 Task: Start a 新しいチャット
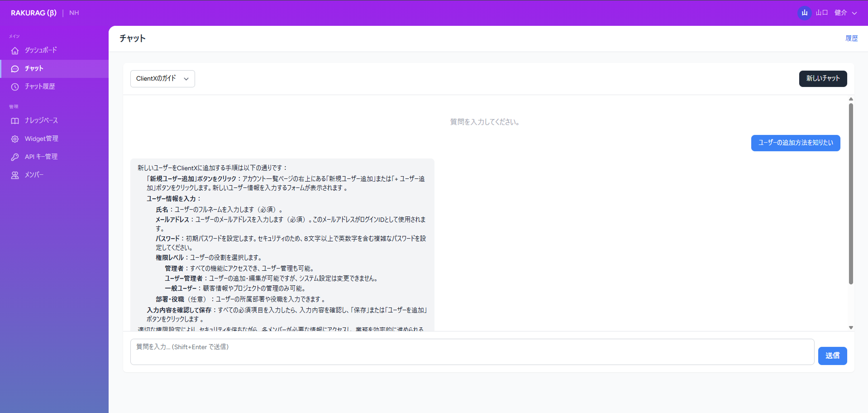pyautogui.click(x=823, y=78)
